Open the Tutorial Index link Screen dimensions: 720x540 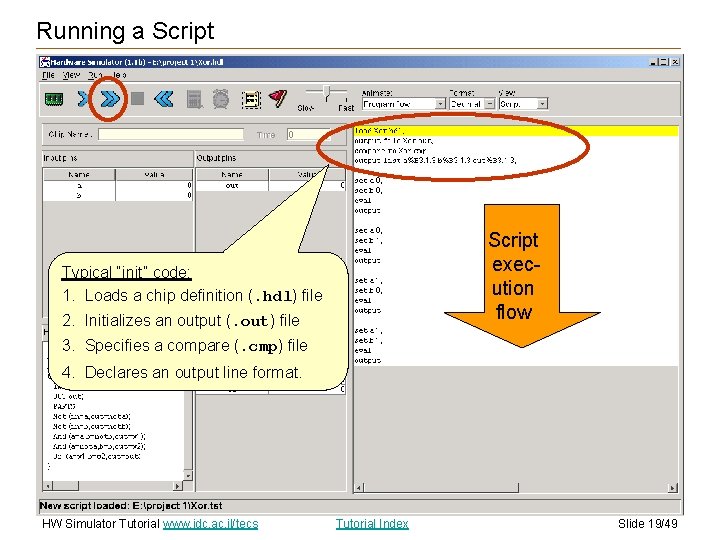tap(372, 524)
